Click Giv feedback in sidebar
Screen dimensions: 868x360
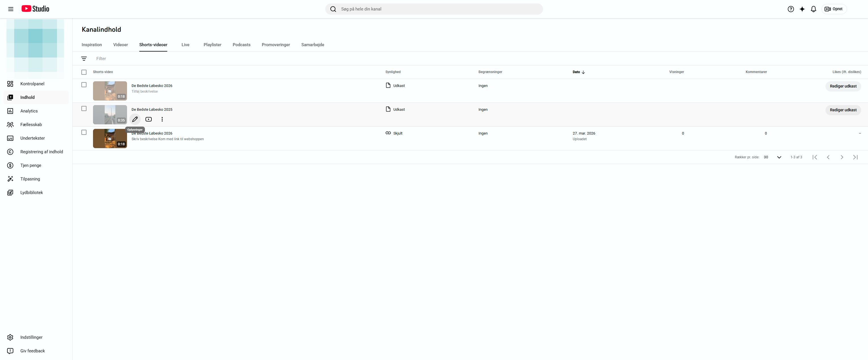click(x=36, y=351)
